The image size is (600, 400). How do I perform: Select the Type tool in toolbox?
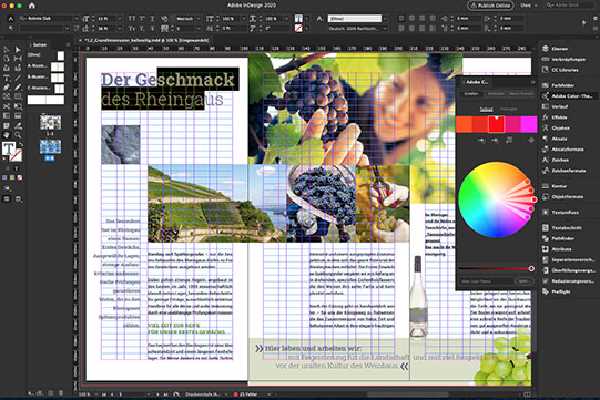[7, 76]
